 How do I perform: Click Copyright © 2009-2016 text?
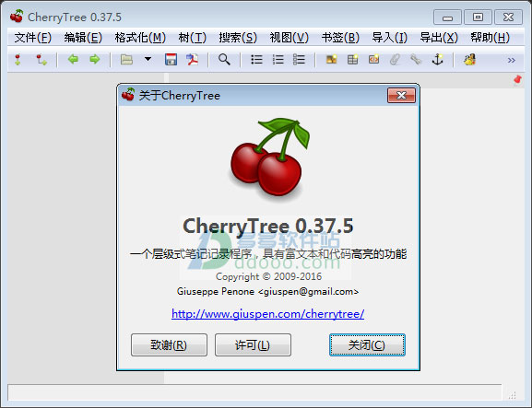point(268,276)
